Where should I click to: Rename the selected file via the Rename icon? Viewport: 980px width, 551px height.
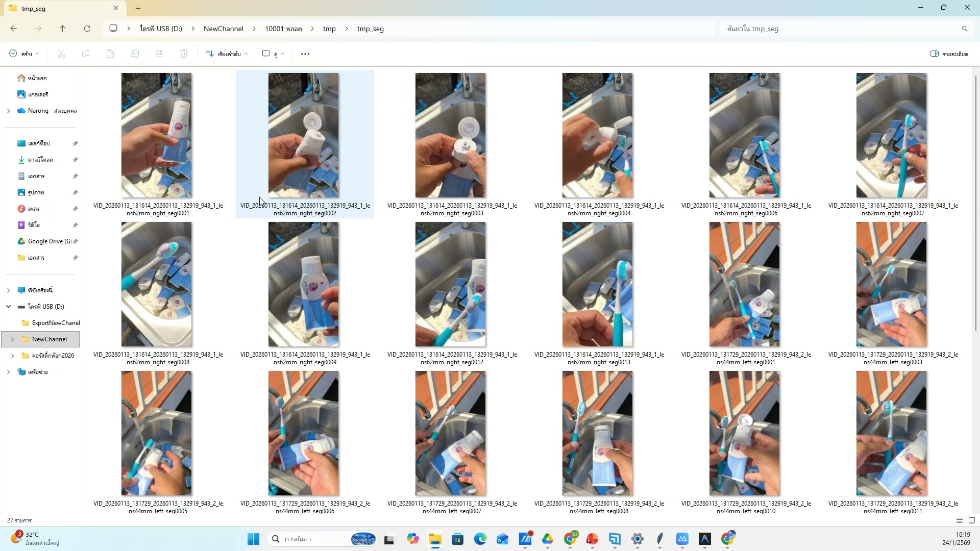click(135, 54)
